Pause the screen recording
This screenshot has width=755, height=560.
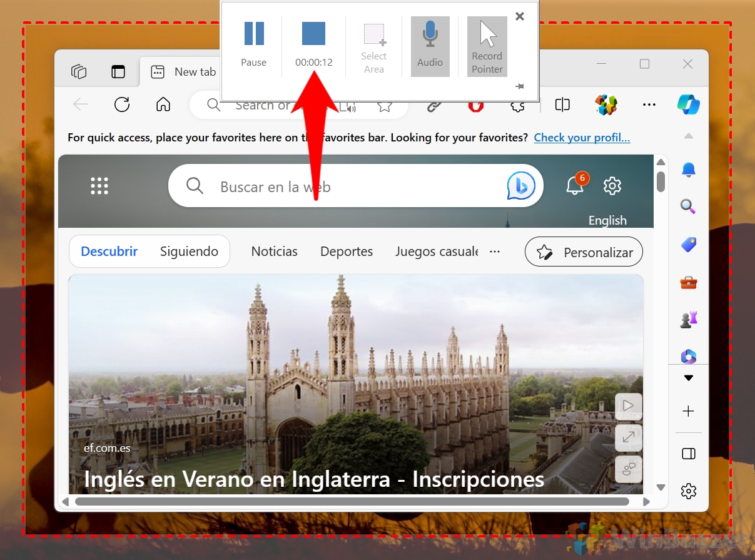point(254,44)
